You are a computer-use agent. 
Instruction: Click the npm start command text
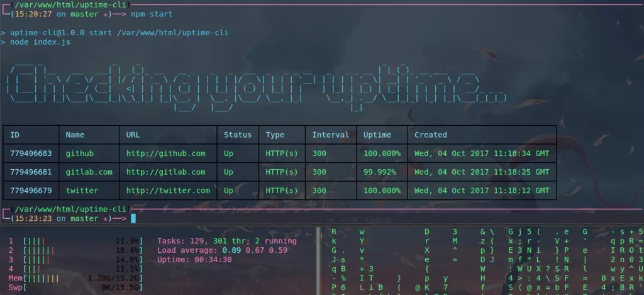point(152,14)
